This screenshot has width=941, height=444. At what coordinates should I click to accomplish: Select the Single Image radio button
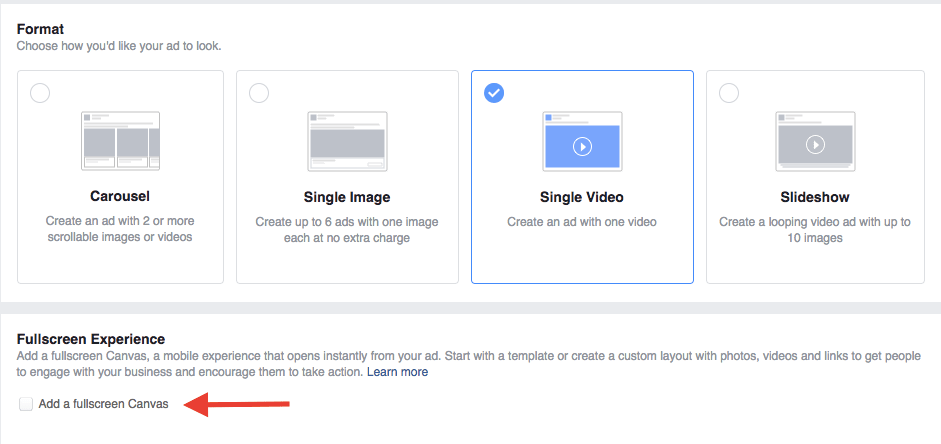tap(259, 93)
